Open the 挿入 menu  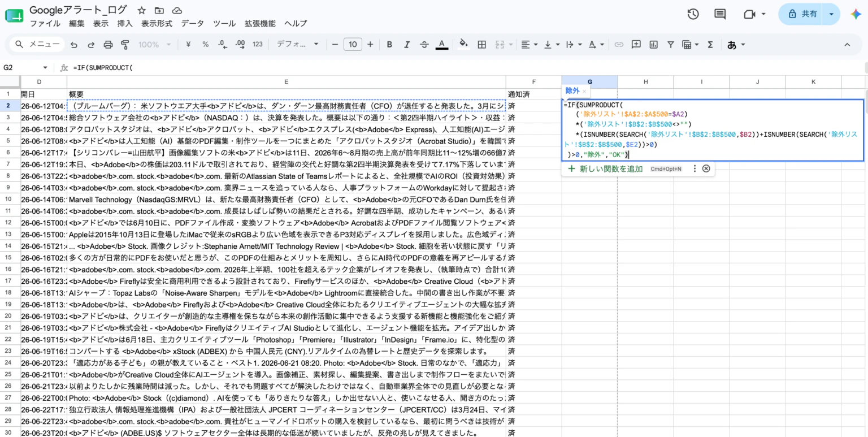coord(125,23)
